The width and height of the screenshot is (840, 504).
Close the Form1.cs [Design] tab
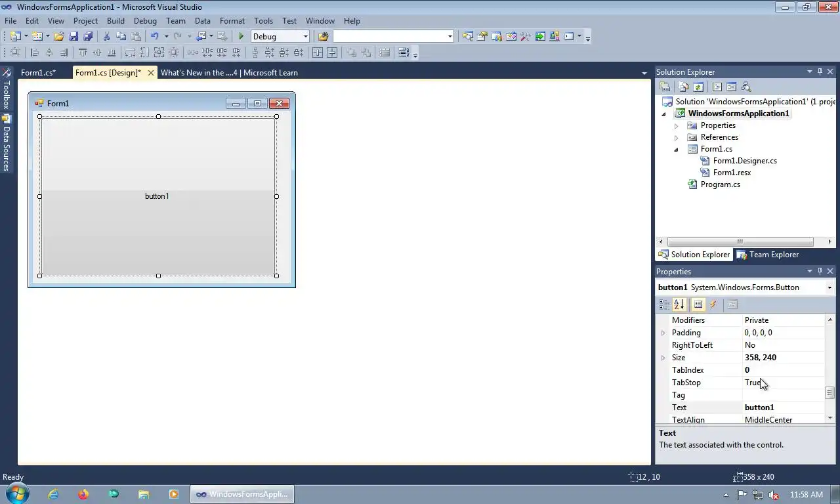point(150,73)
